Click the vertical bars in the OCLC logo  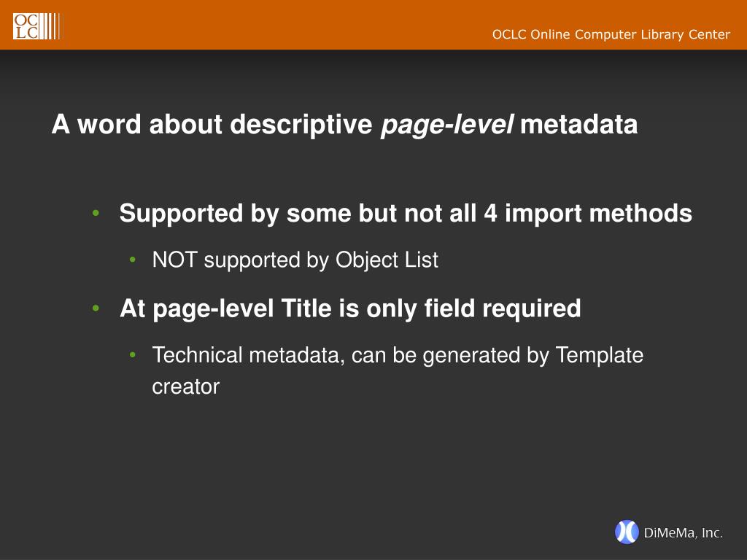point(50,26)
